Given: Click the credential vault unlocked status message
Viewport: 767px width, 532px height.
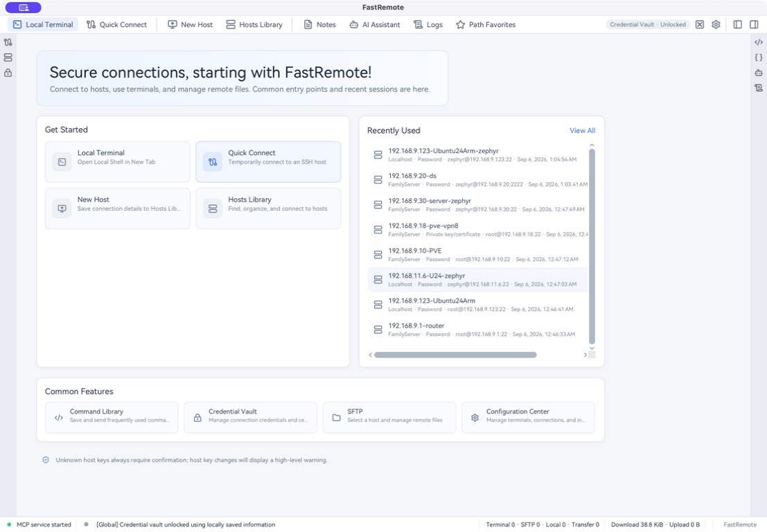Looking at the screenshot, I should [186, 524].
